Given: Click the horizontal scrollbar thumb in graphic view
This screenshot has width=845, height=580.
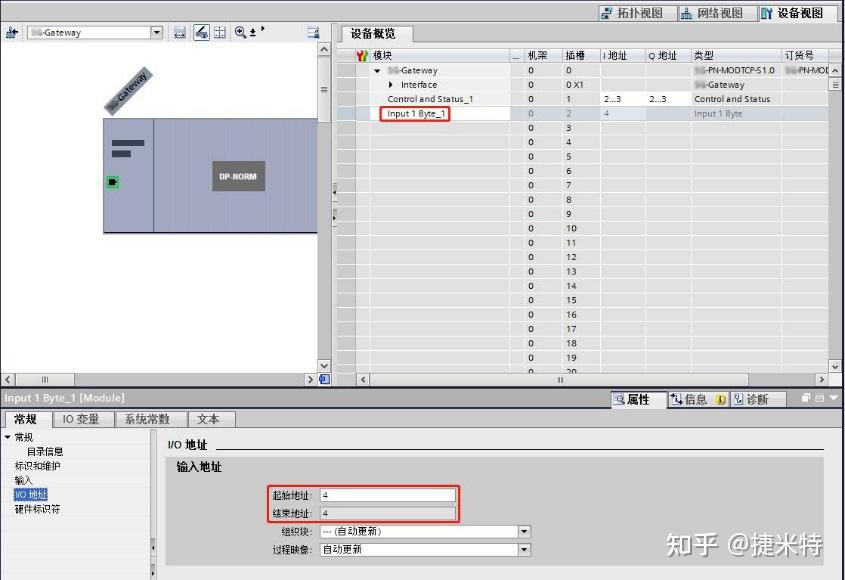Looking at the screenshot, I should [x=45, y=379].
